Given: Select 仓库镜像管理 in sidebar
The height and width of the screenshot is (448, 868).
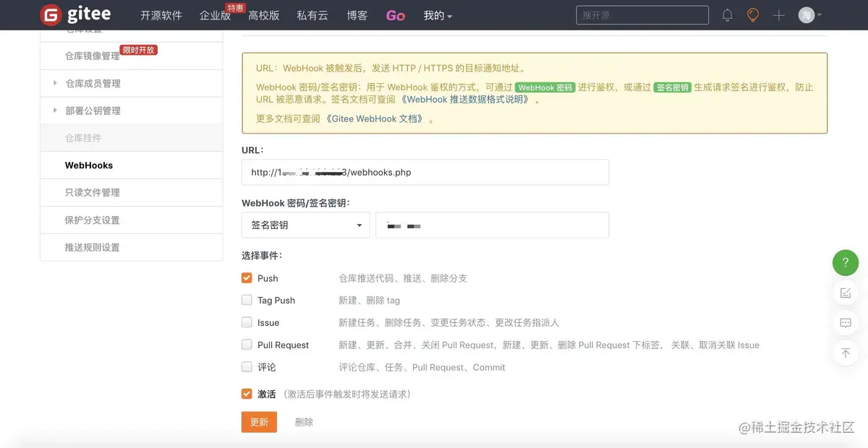Looking at the screenshot, I should (x=92, y=56).
